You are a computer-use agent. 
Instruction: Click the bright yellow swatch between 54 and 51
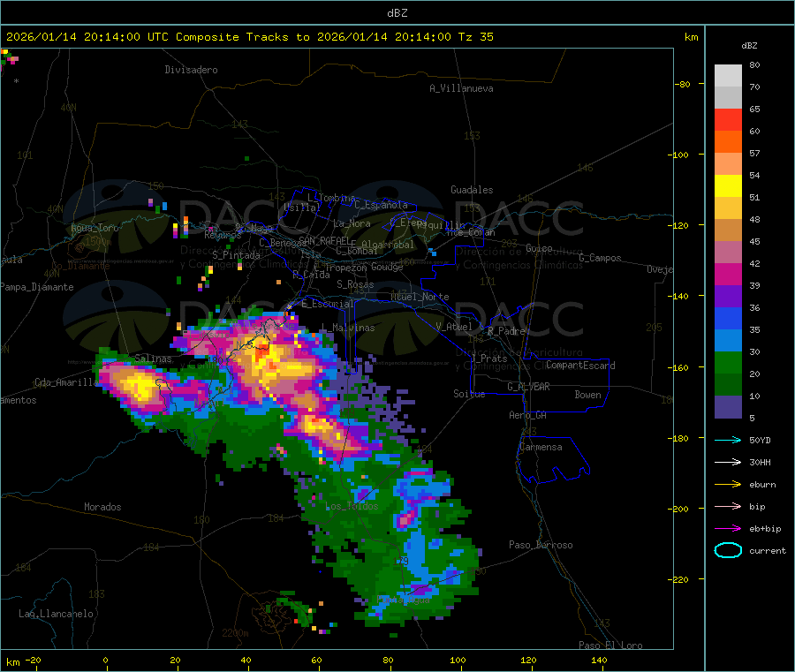(x=728, y=185)
